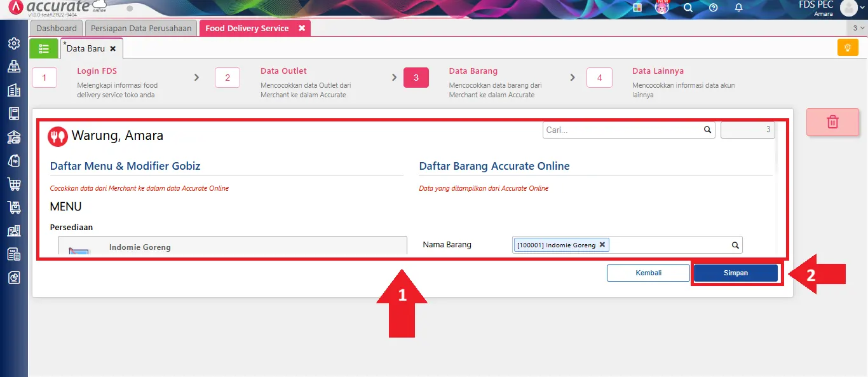Open the shopping cart module in sidebar
868x377 pixels.
click(x=13, y=184)
